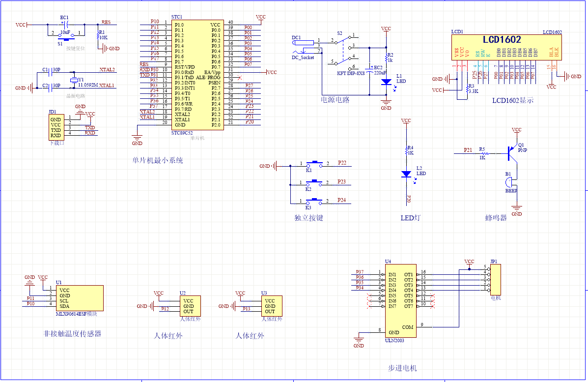Click the reset switch S1 symbol

point(65,37)
